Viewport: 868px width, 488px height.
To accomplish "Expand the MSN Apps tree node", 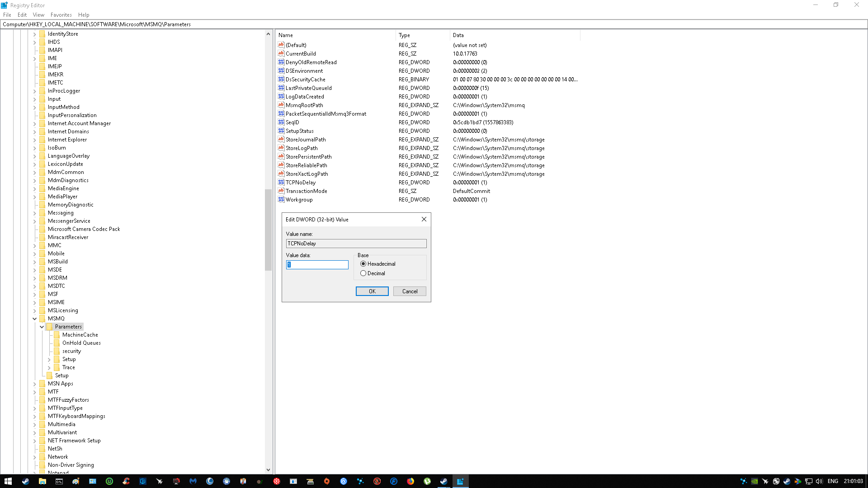I will [x=34, y=384].
